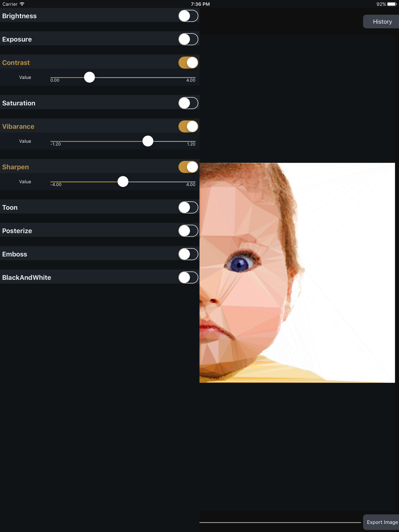Enable the Saturation switch
399x532 pixels.
pyautogui.click(x=188, y=103)
